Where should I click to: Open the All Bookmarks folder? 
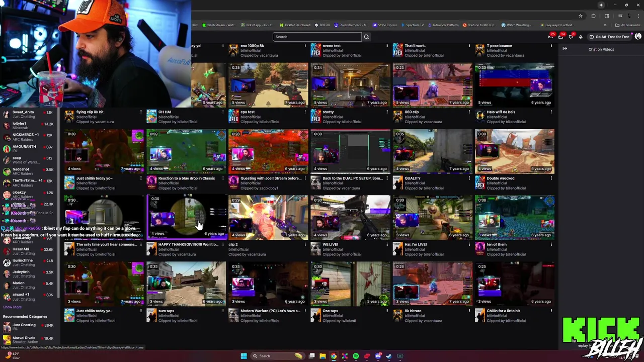pos(628,25)
